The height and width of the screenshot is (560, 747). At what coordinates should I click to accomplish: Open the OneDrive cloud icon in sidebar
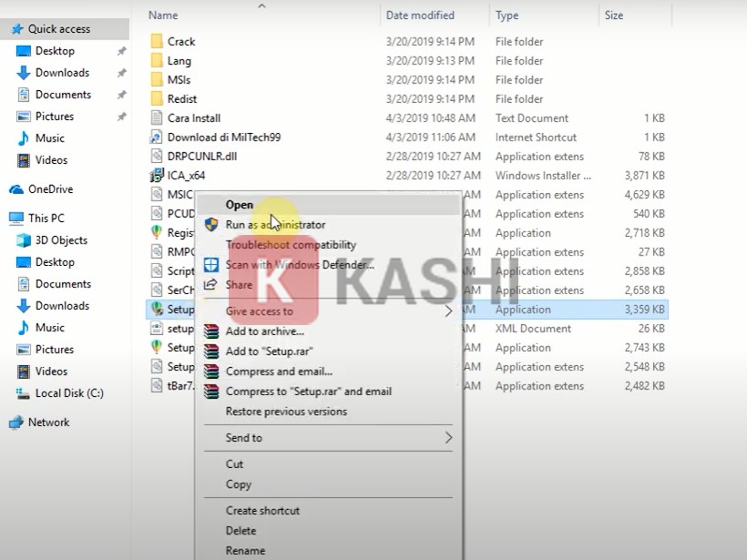pos(15,189)
